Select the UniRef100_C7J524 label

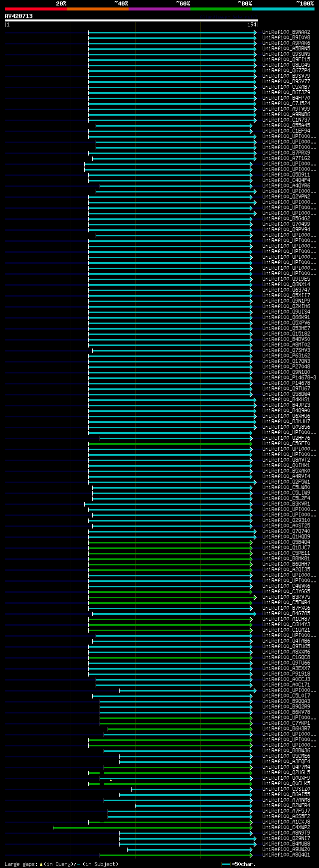[286, 103]
